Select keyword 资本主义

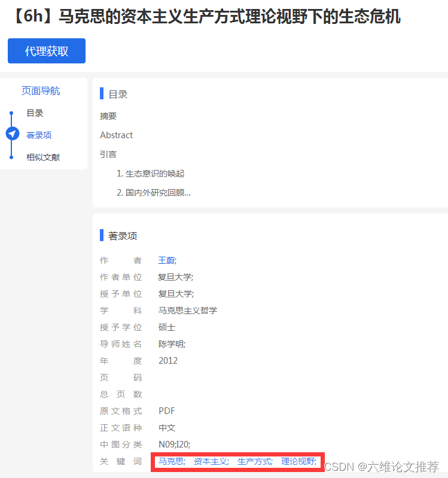pos(211,461)
